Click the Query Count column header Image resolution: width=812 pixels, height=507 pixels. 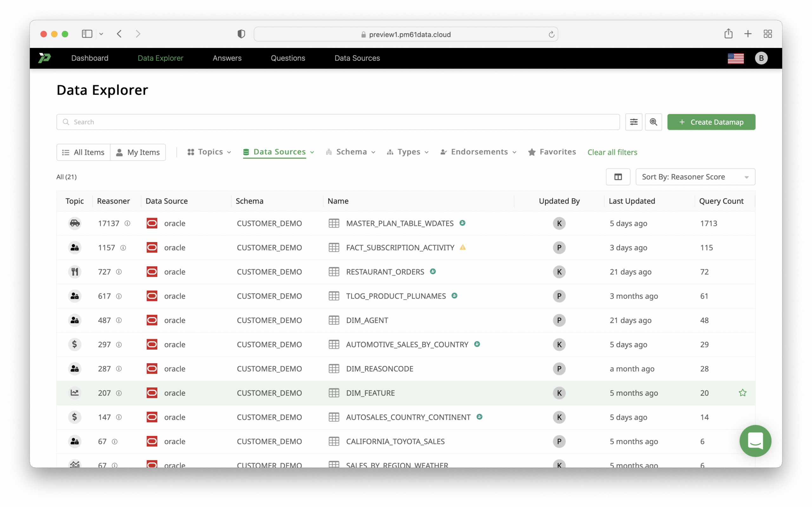point(721,201)
